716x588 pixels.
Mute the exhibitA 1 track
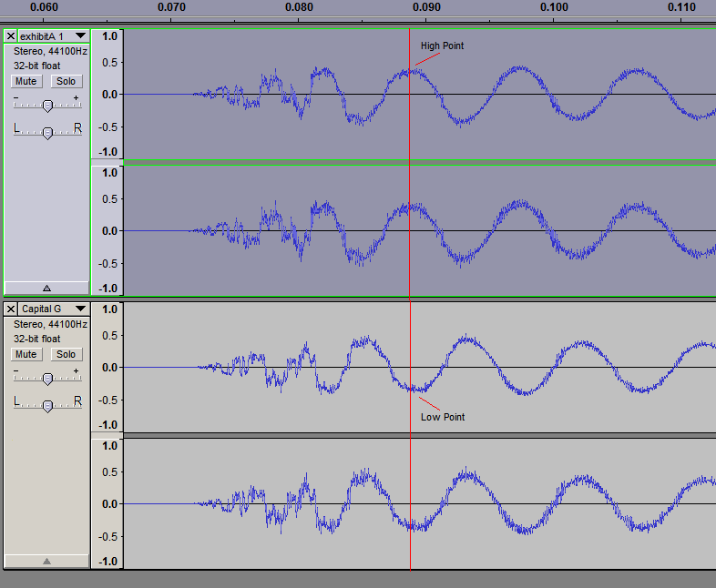(x=26, y=81)
